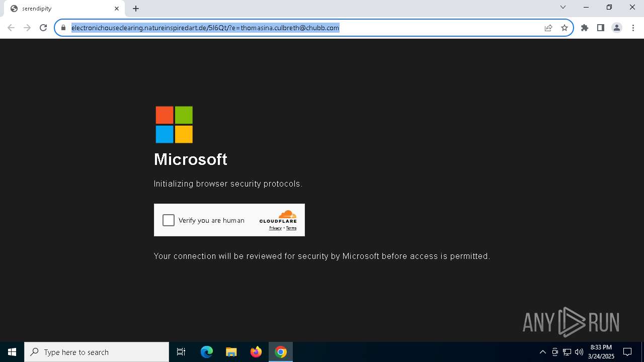Open a new tab with the plus button
The image size is (644, 362).
point(136,9)
